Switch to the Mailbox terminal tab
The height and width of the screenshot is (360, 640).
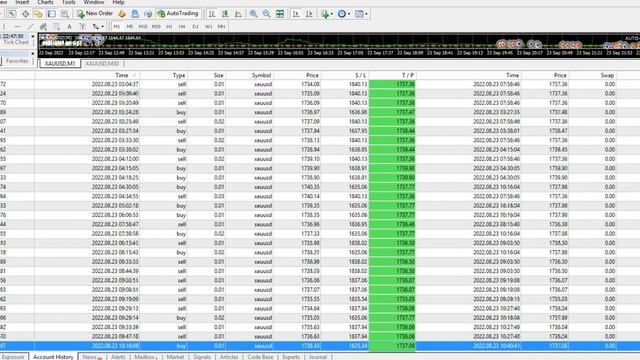coord(146,357)
